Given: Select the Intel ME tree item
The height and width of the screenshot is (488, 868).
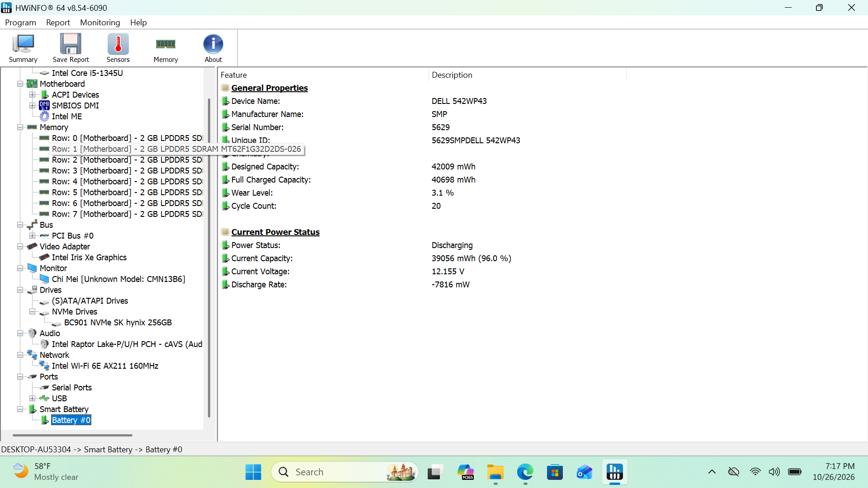Looking at the screenshot, I should point(67,117).
